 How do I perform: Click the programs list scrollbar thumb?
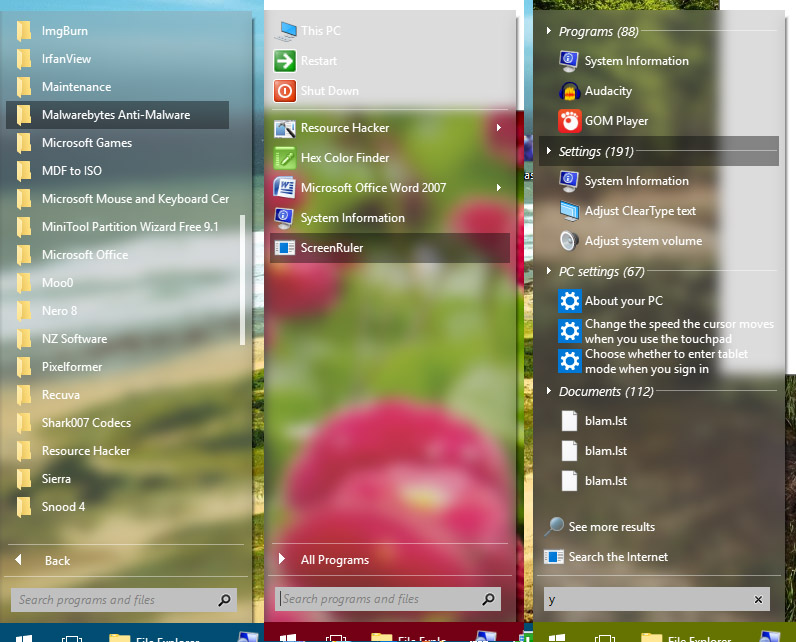tap(243, 280)
